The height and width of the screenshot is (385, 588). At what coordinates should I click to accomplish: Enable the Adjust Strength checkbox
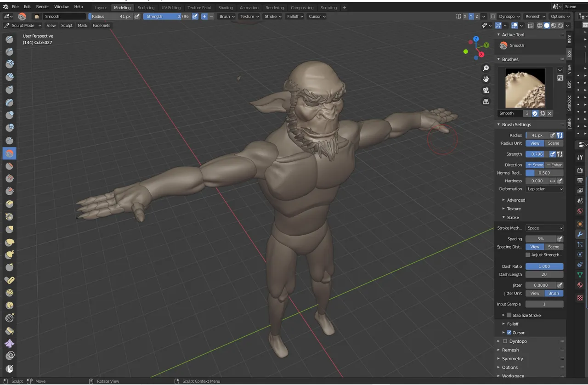(528, 255)
